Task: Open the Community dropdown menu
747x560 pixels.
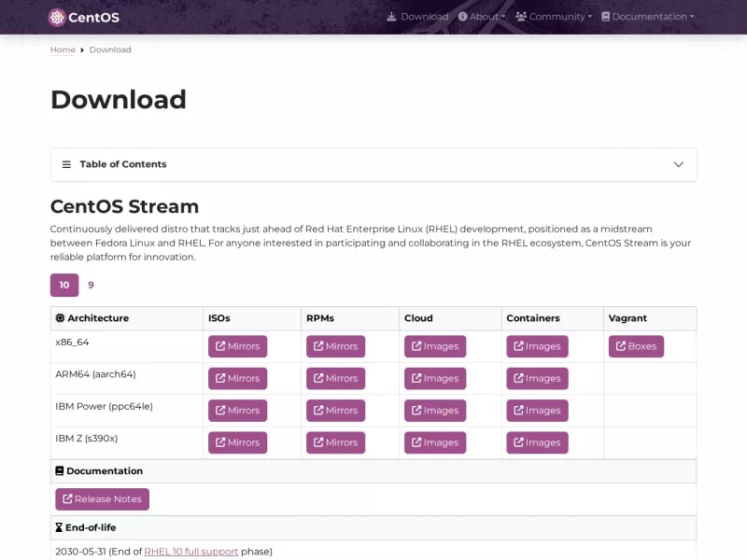Action: (x=554, y=17)
